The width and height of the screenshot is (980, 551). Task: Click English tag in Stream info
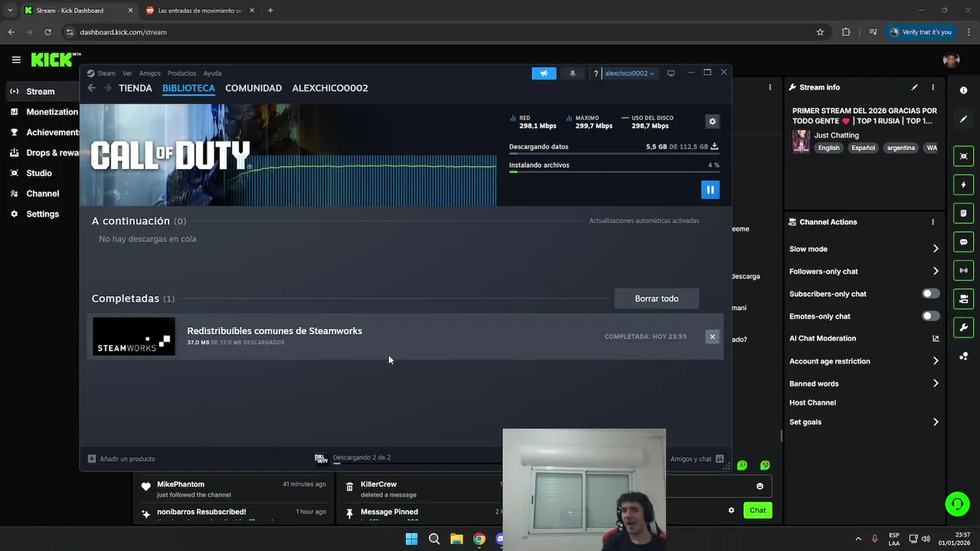pyautogui.click(x=828, y=148)
